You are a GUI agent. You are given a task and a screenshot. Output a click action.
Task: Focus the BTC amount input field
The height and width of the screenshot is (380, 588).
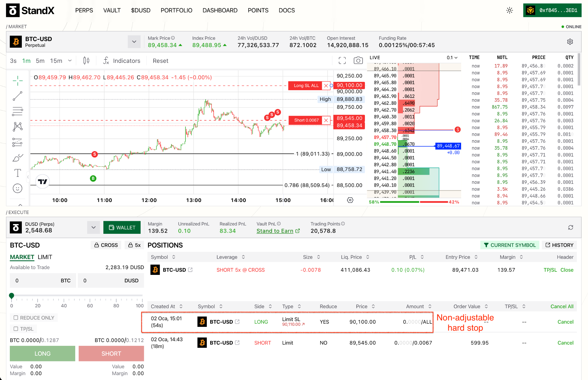(43, 281)
